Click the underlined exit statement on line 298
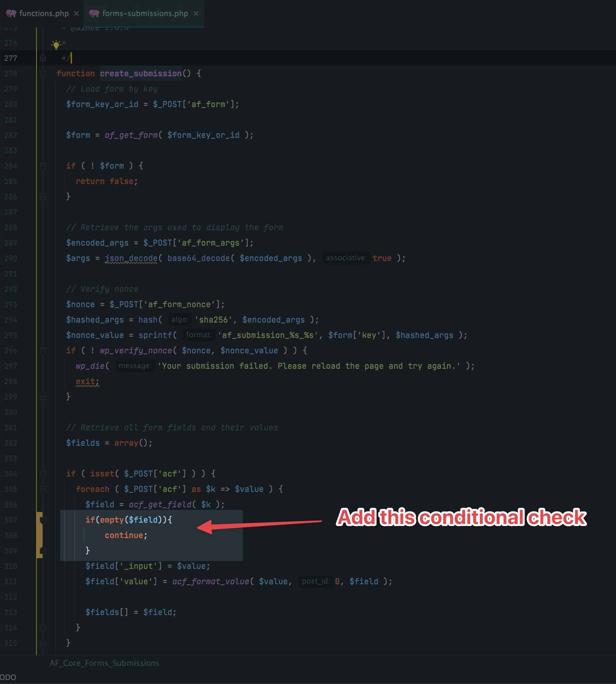 [x=86, y=381]
